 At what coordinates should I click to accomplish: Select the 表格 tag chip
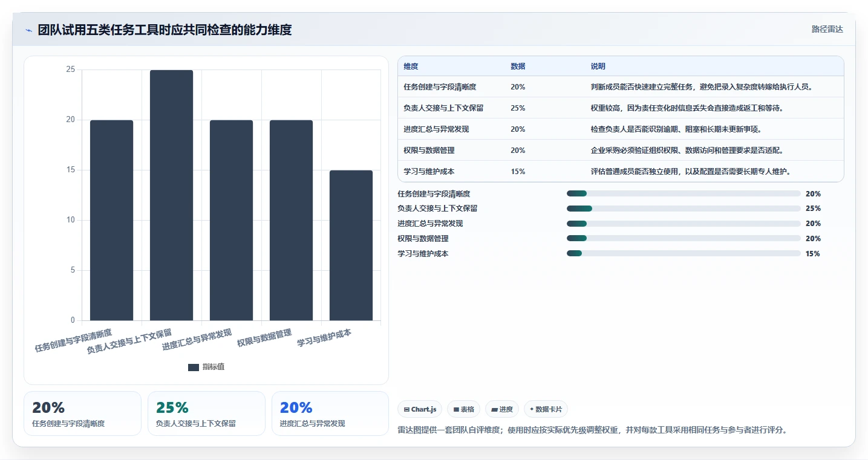click(x=463, y=409)
